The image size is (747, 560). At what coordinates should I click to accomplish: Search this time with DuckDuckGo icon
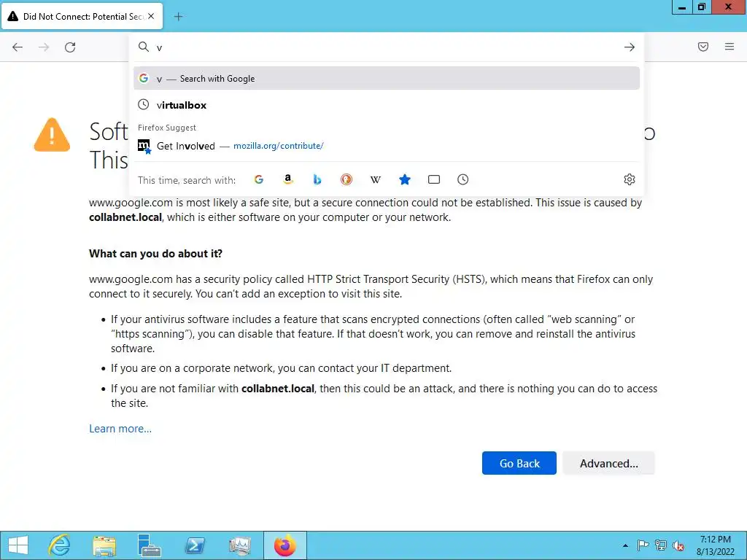(347, 179)
